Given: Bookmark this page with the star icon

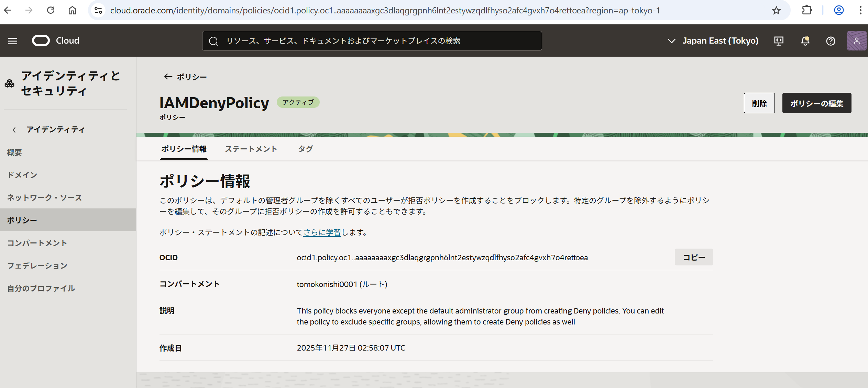Looking at the screenshot, I should pyautogui.click(x=776, y=10).
